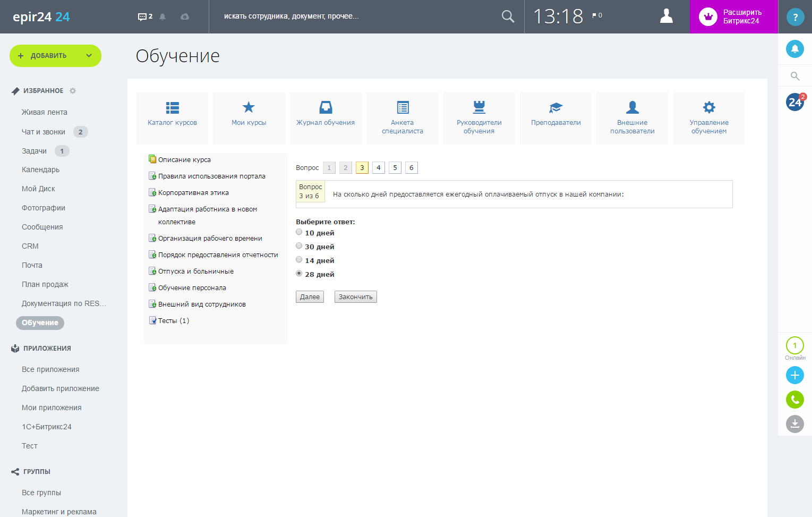The image size is (812, 517).
Task: Open Все группы in sidebar
Action: point(41,493)
